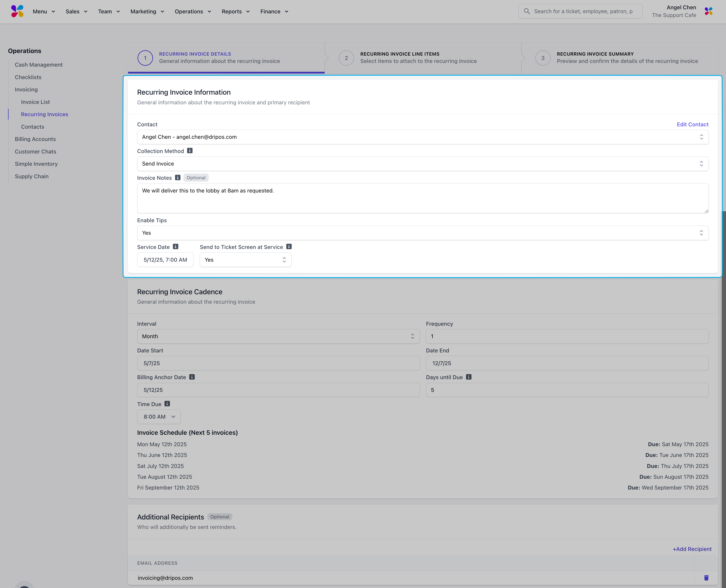Open the Enable Tips dropdown
This screenshot has width=726, height=588.
pos(422,233)
